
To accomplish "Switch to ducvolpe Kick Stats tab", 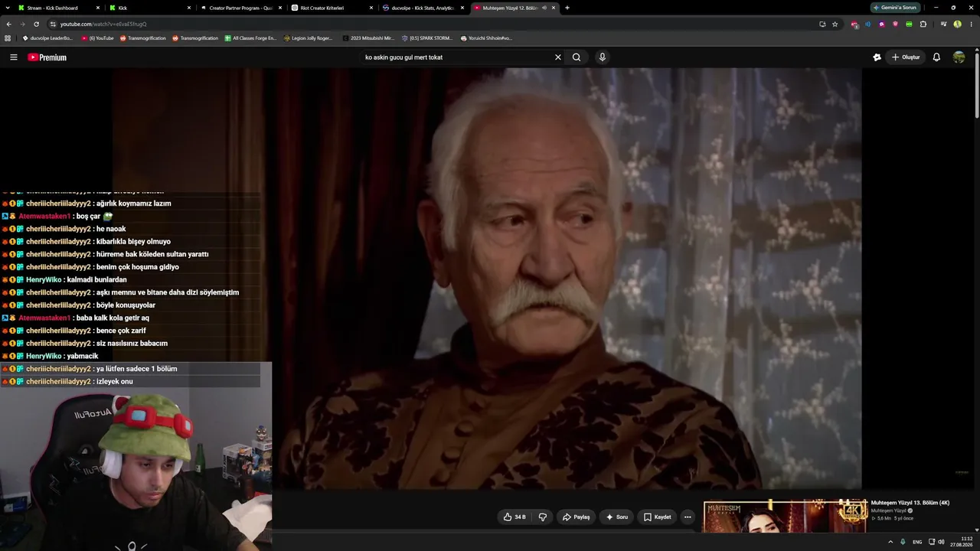I will pos(423,8).
